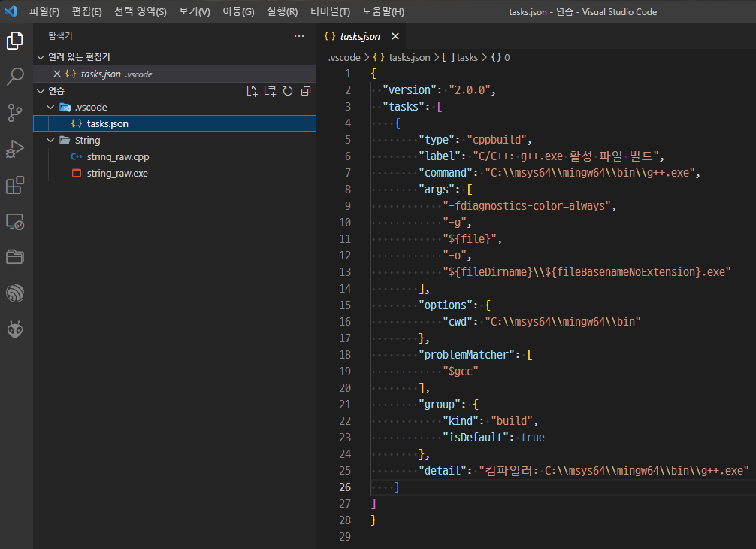Click the "${file}" argument text
This screenshot has height=549, width=756.
[x=470, y=239]
